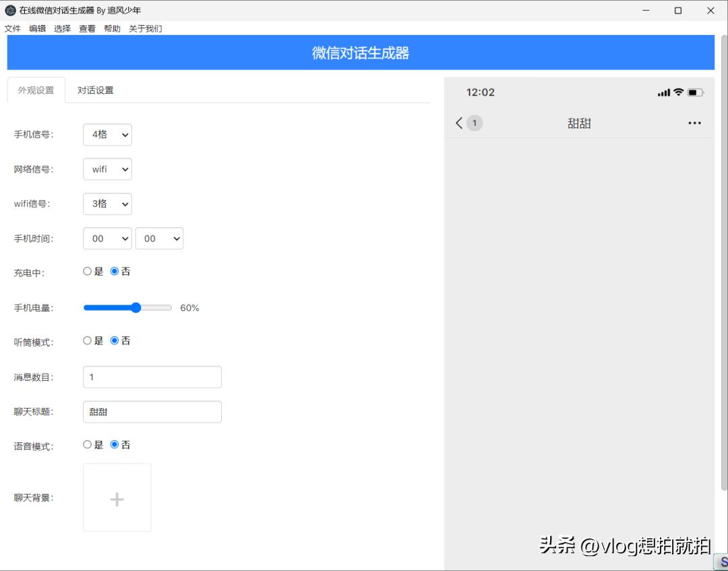728x571 pixels.
Task: Click inside the chat title input field
Action: click(x=152, y=411)
